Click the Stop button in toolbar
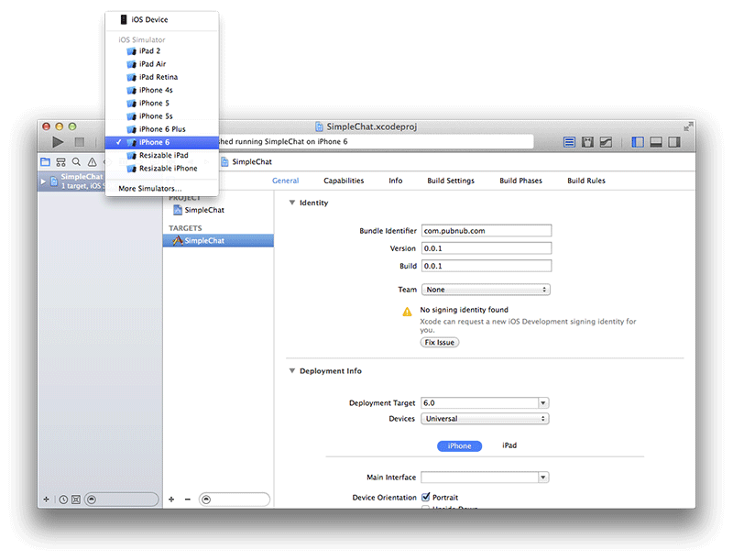 coord(80,142)
